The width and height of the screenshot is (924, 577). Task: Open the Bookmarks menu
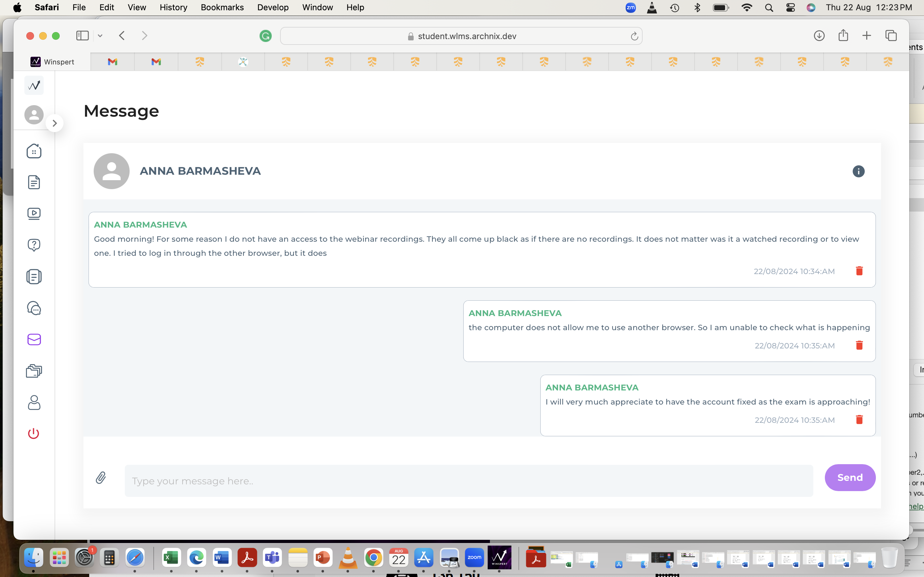pos(222,8)
